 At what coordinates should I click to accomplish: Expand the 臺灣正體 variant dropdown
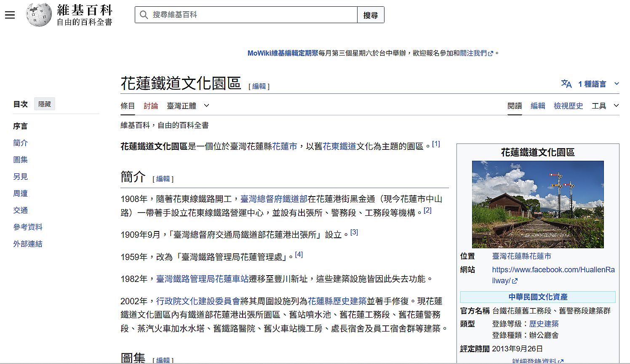tap(206, 106)
